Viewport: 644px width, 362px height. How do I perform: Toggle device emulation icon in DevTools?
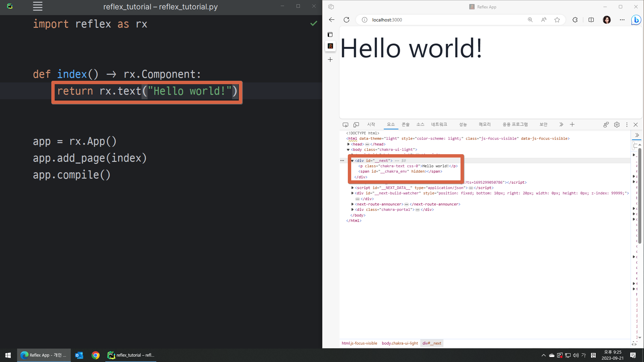pyautogui.click(x=356, y=125)
